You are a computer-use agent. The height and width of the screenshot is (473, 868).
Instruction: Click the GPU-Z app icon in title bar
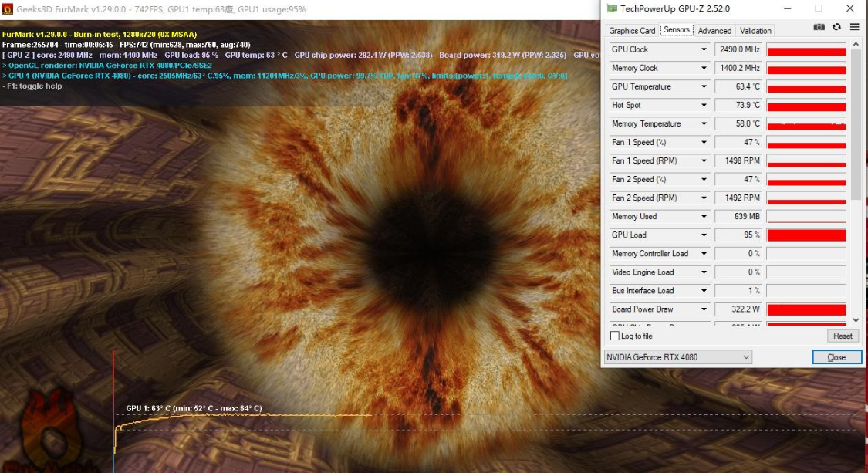[612, 8]
